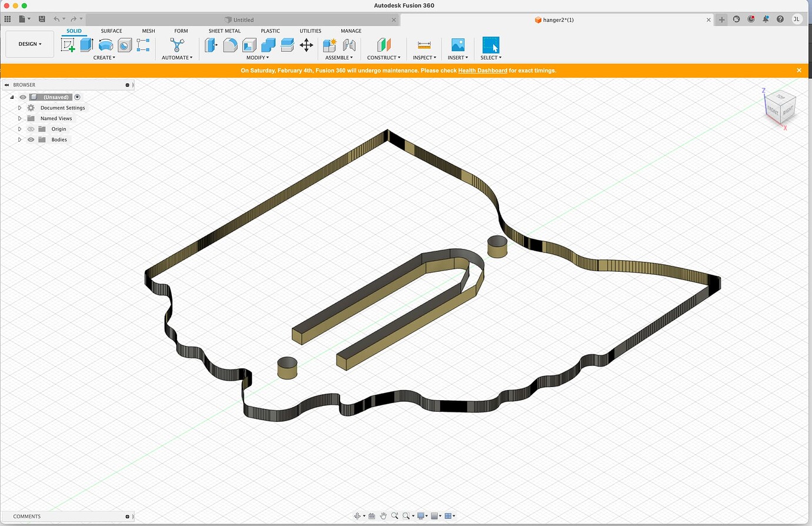
Task: Activate the Orbit tool in navigation bar
Action: pos(357,515)
